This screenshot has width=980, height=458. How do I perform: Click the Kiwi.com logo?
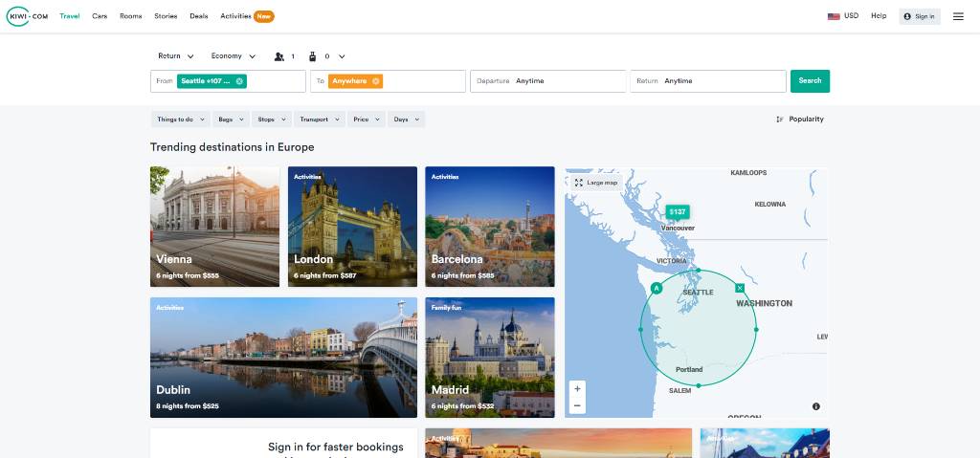(x=27, y=16)
